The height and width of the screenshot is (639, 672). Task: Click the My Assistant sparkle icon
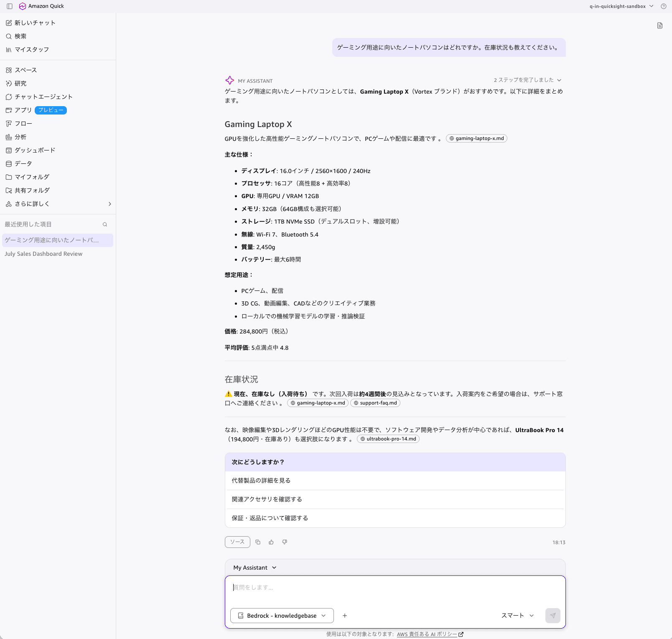[x=230, y=80]
